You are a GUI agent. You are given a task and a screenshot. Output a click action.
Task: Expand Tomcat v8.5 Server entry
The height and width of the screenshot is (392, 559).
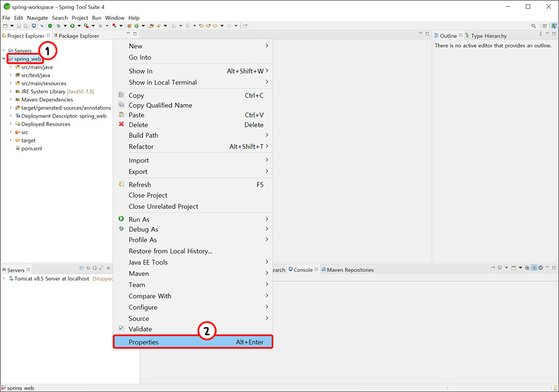pos(4,278)
